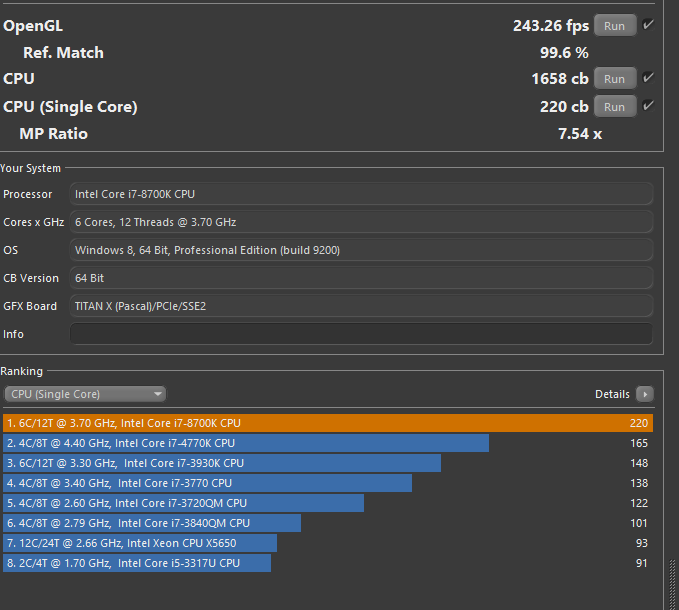Click the 1658 cb CPU score

coord(560,79)
